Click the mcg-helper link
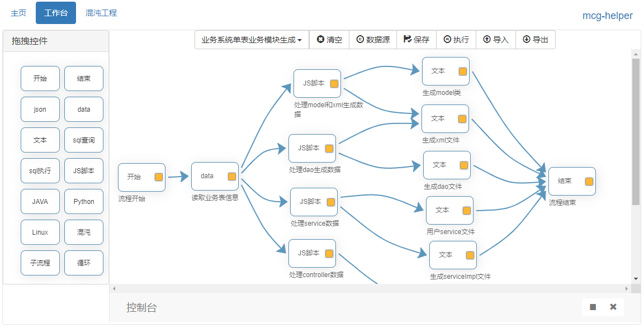 pos(608,16)
